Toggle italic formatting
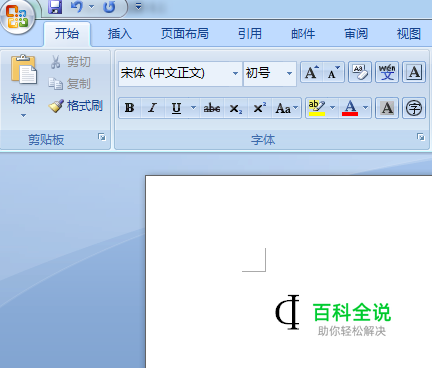The height and width of the screenshot is (368, 432). (153, 108)
